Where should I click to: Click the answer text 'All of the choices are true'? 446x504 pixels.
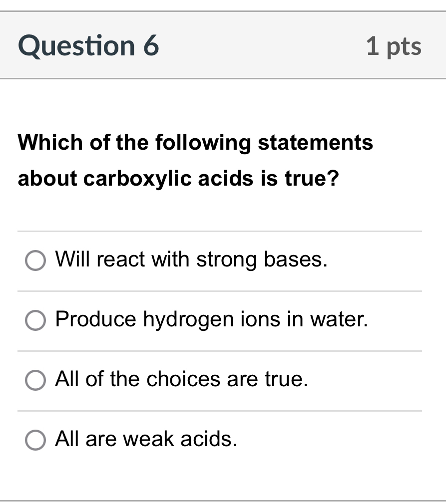coord(181,379)
